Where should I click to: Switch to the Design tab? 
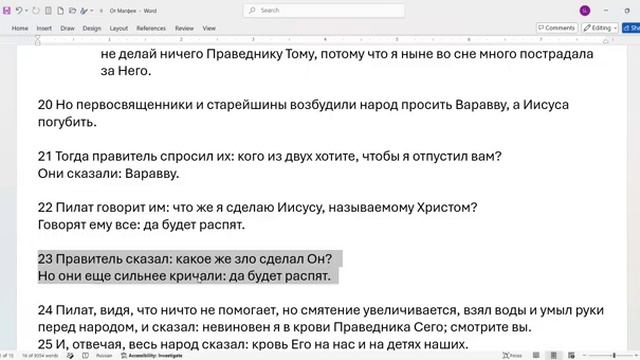92,28
